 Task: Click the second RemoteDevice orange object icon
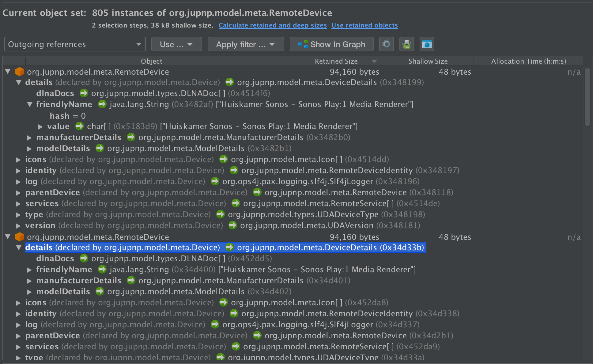pos(20,237)
